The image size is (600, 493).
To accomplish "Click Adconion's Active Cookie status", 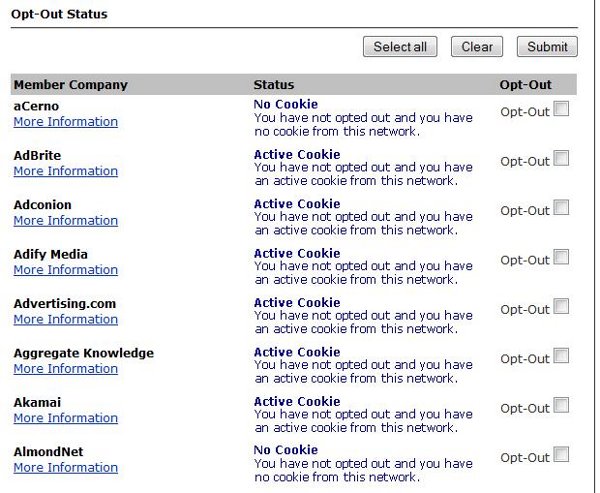I will pos(297,204).
